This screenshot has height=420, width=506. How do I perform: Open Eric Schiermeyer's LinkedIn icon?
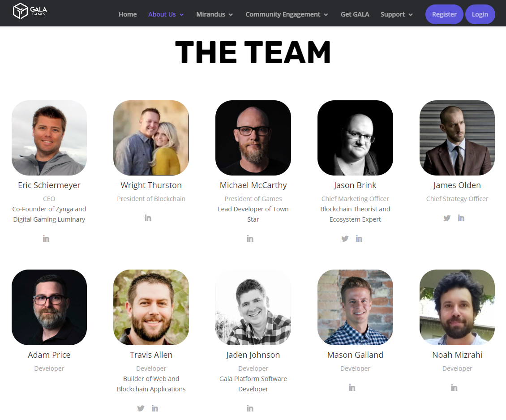pos(46,239)
